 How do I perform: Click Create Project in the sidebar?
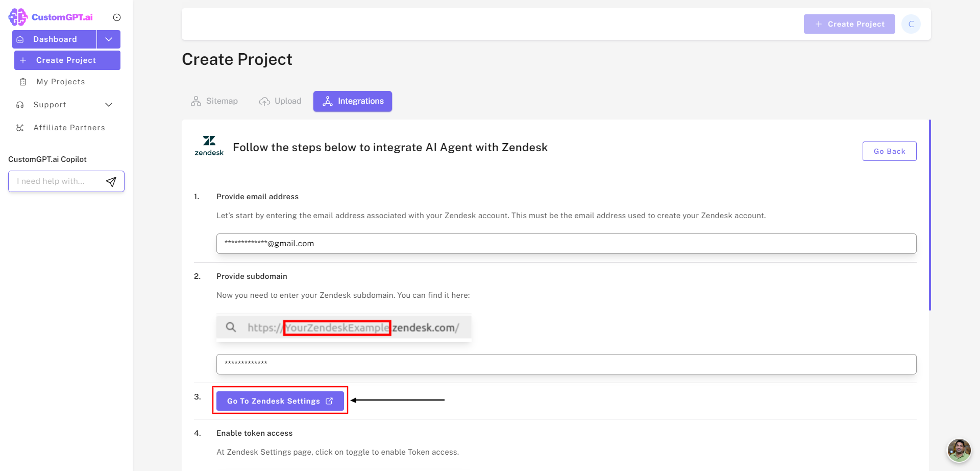[x=67, y=60]
